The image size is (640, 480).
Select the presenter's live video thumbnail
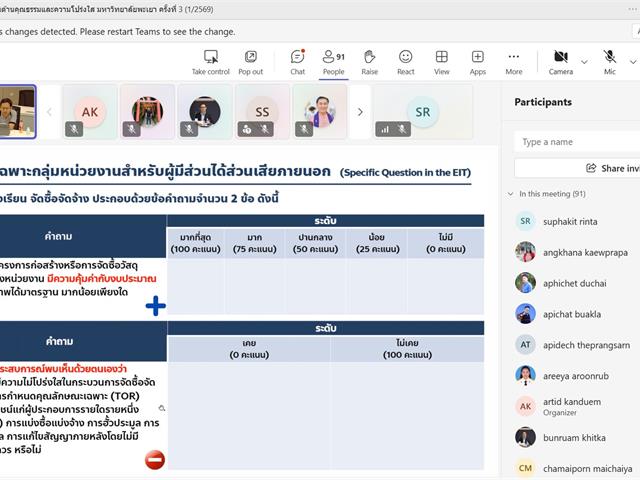[18, 112]
